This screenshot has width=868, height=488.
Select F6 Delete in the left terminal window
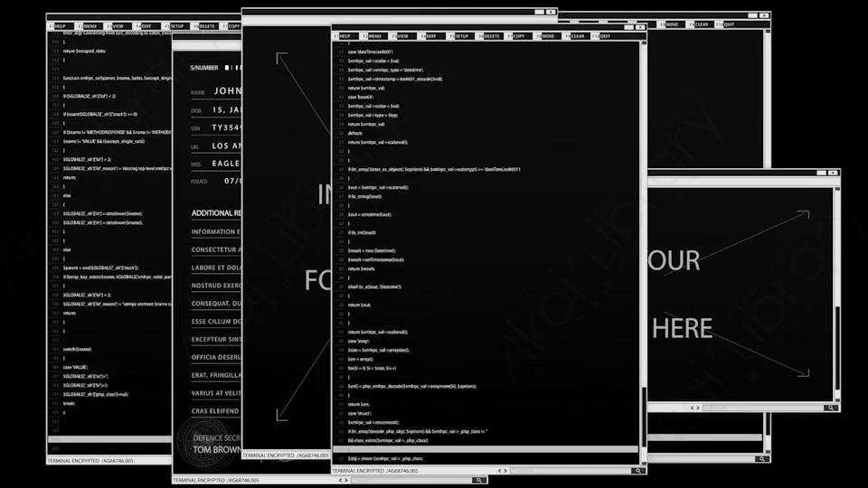tap(204, 26)
